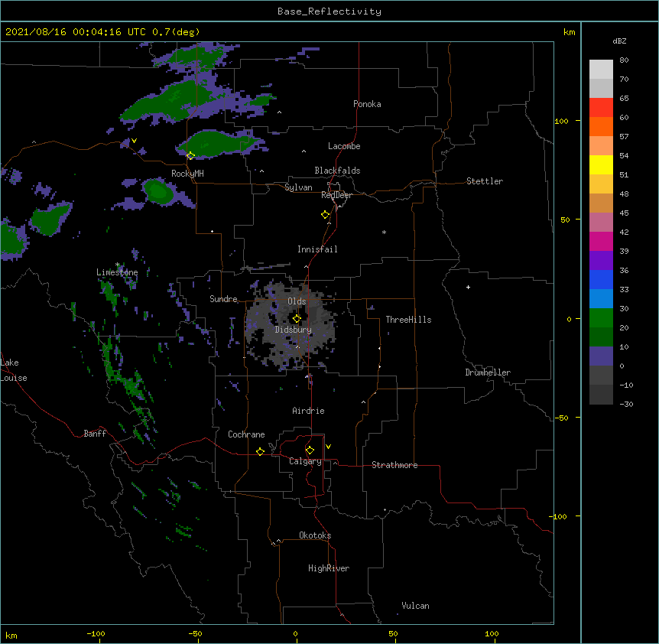Click the Blackfalds city label
The height and width of the screenshot is (644, 659).
click(x=337, y=171)
